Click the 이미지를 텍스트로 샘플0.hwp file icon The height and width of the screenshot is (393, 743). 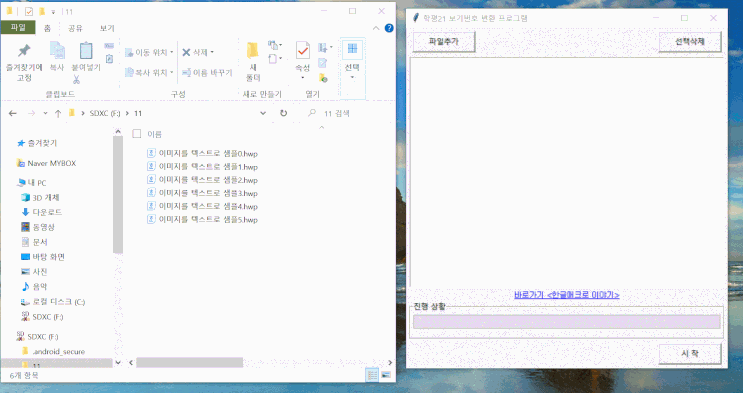(x=152, y=153)
